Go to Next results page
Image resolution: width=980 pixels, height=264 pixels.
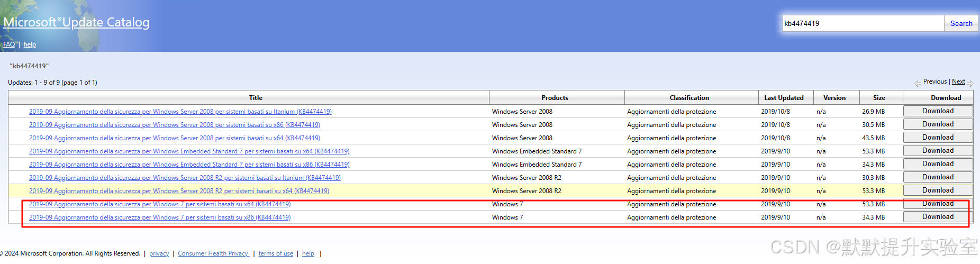tap(958, 81)
